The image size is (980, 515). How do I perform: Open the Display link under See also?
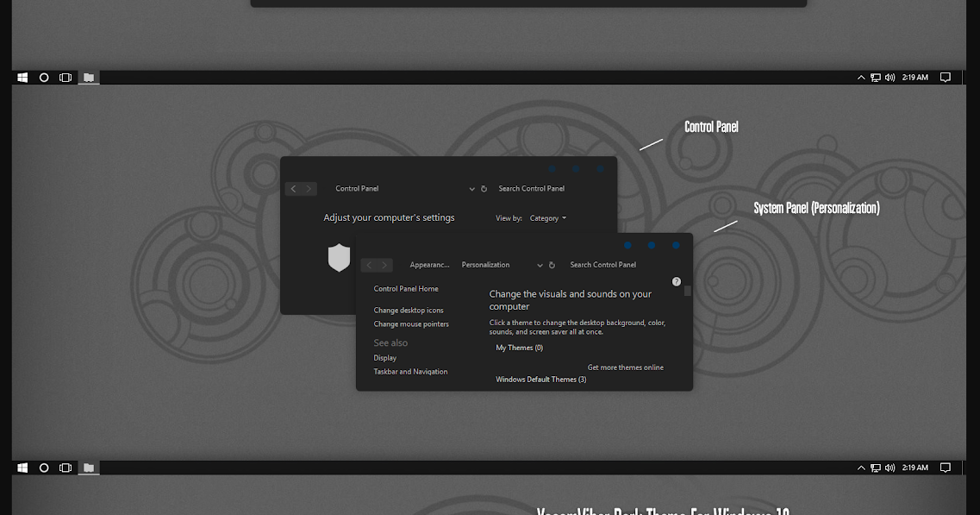[x=385, y=357]
